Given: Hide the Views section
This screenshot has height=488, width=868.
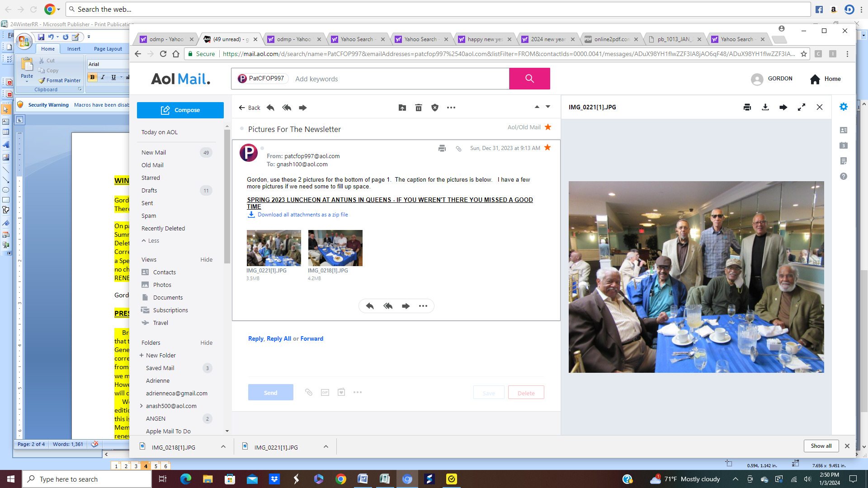Looking at the screenshot, I should coord(206,259).
